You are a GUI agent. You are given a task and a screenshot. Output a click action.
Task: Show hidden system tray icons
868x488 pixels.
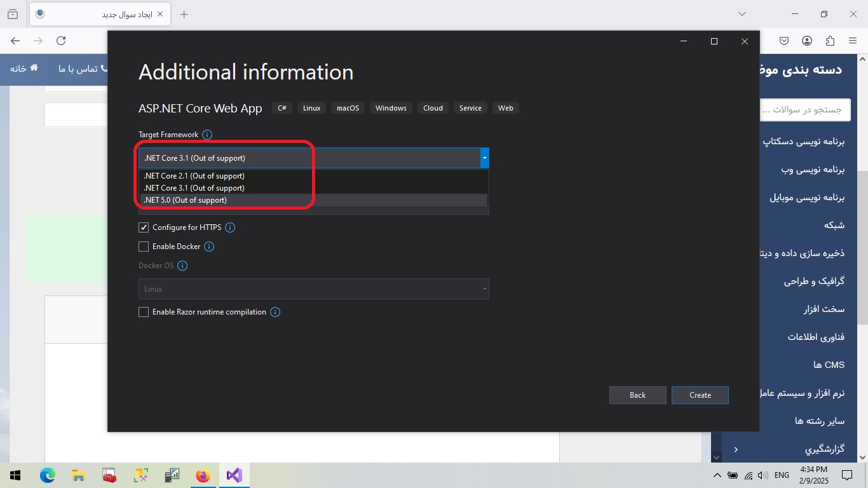717,475
